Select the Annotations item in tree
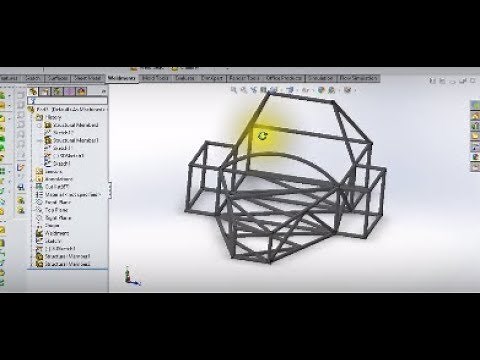Viewport: 480px width, 360px height. click(x=54, y=179)
